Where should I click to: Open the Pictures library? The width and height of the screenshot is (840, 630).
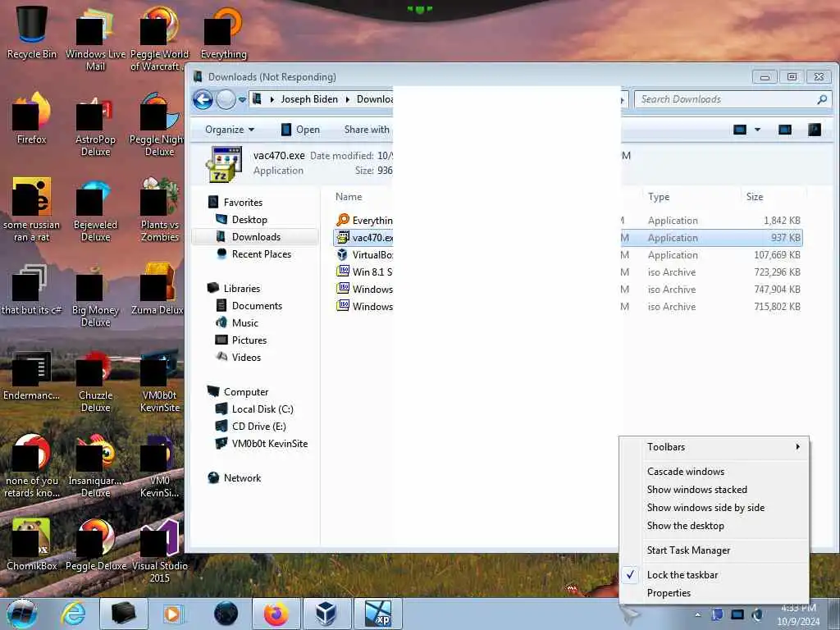click(x=249, y=340)
